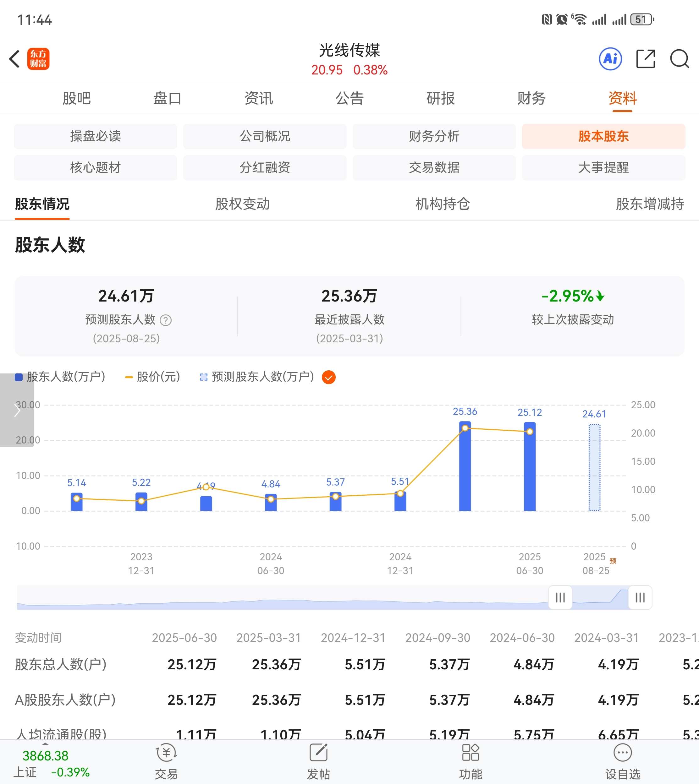The height and width of the screenshot is (784, 699).
Task: Tap the 设自选 ellipsis icon
Action: coord(623,753)
